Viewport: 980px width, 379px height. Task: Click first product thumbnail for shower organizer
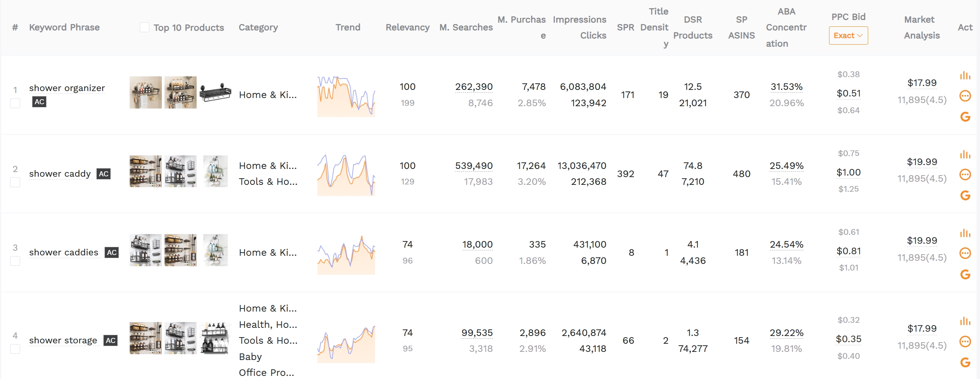click(x=146, y=92)
